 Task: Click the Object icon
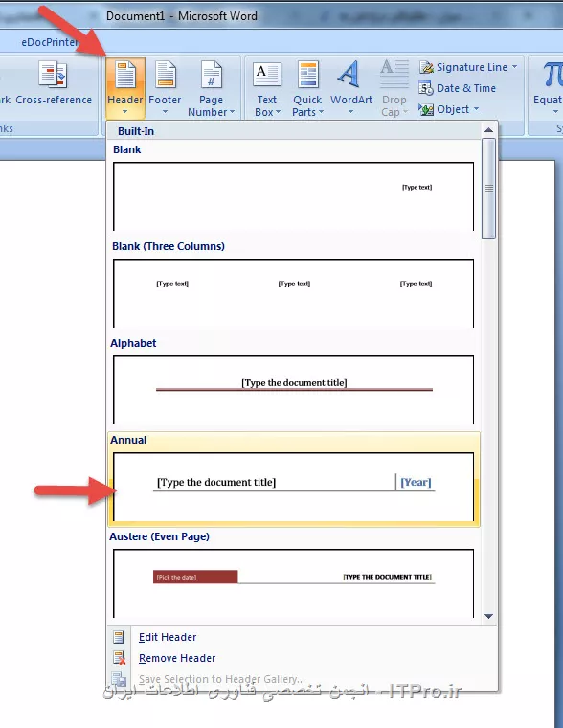click(426, 109)
